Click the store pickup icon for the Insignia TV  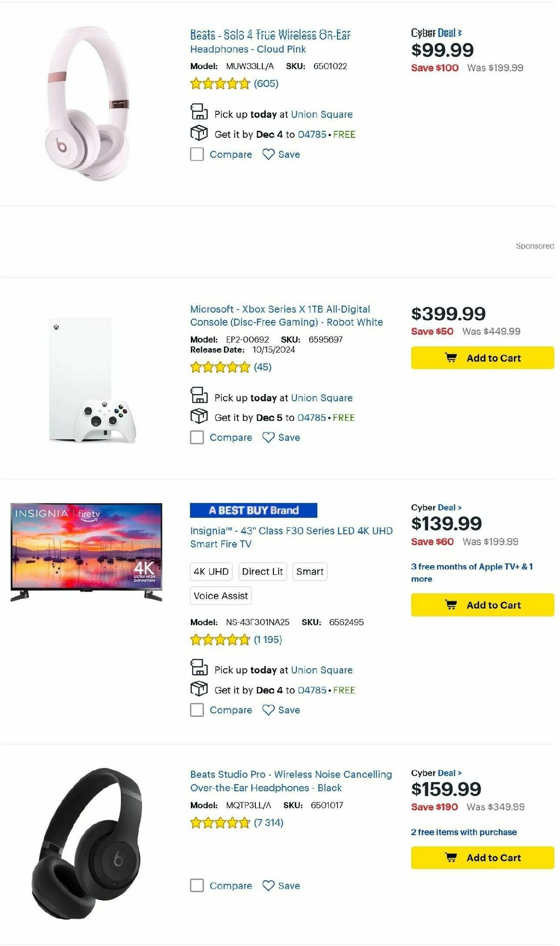[199, 670]
